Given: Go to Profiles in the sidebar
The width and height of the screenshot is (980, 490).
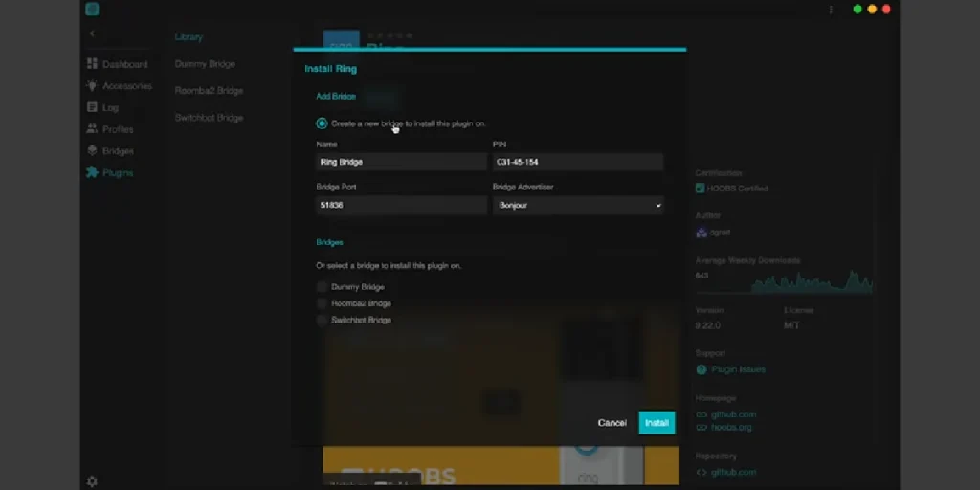Looking at the screenshot, I should 110,129.
